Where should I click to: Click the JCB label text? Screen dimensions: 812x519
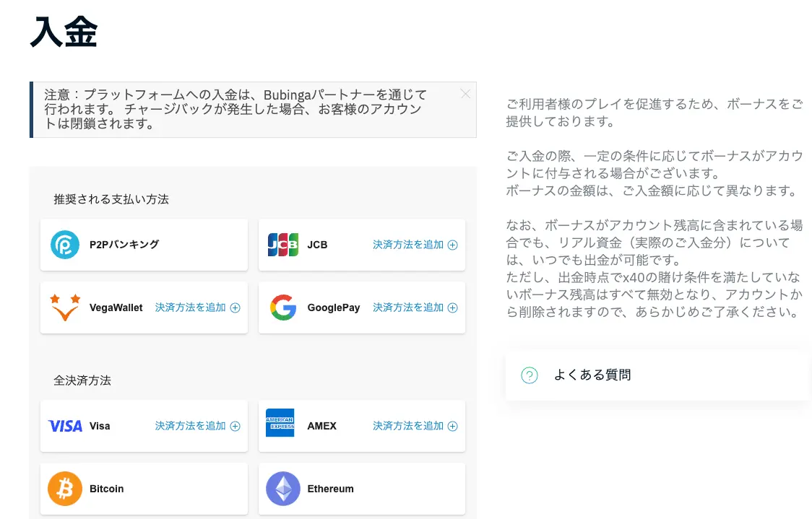pos(317,245)
